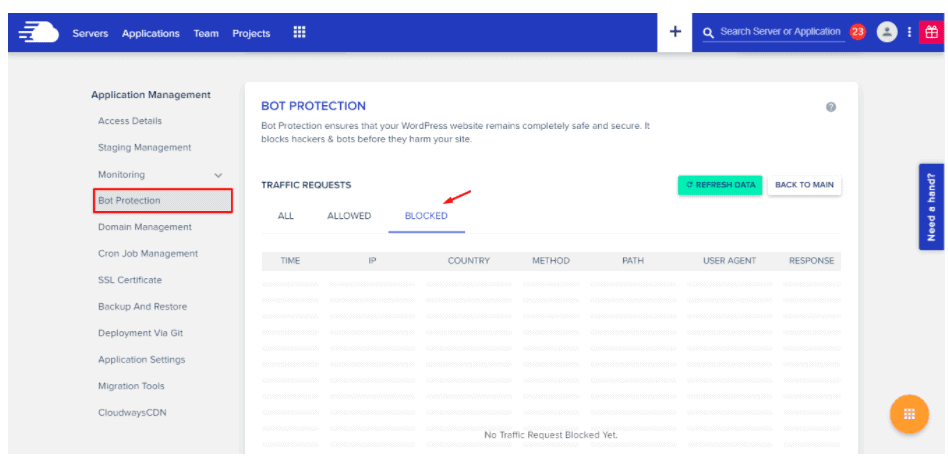
Task: Open the user profile avatar
Action: click(886, 32)
